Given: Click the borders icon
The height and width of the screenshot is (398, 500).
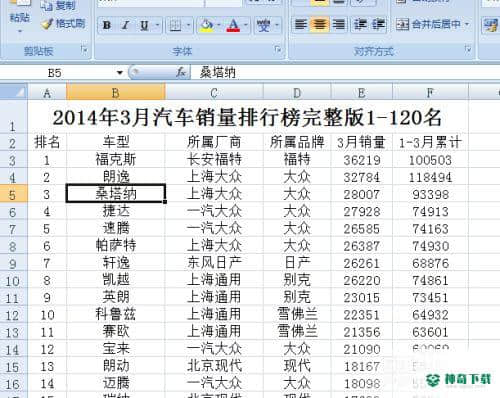Looking at the screenshot, I should 176,25.
